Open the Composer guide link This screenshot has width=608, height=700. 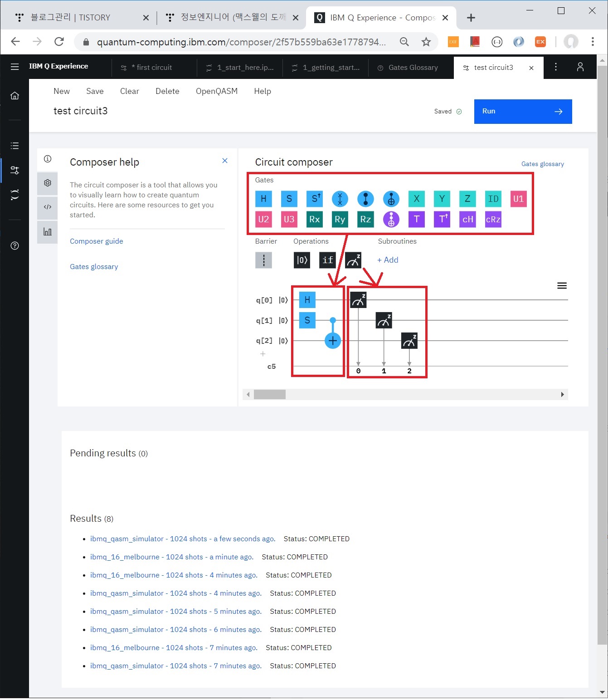(x=97, y=241)
